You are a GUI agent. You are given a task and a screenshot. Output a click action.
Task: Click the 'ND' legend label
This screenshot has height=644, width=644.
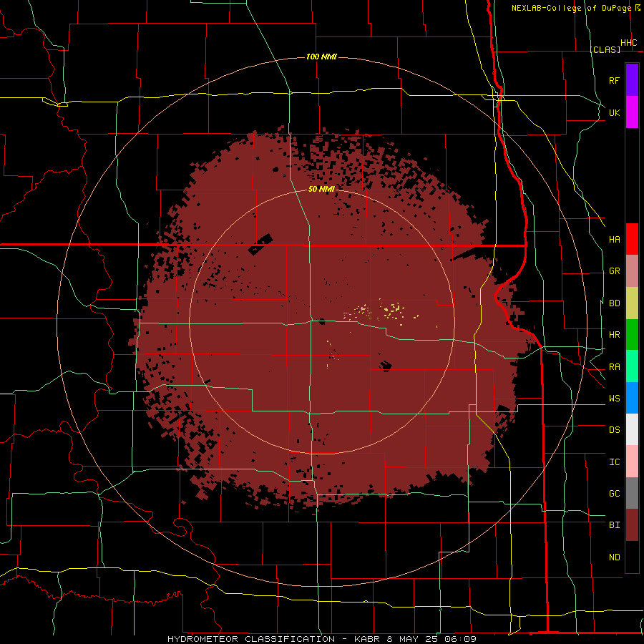[x=614, y=557]
